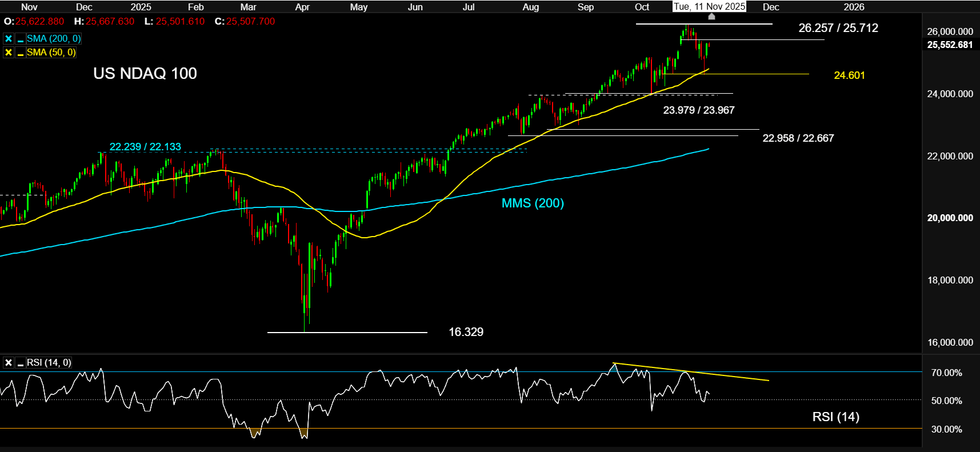Click the date marker arrow under Nov 2025
Viewport: 980px width, 452px height.
[711, 17]
